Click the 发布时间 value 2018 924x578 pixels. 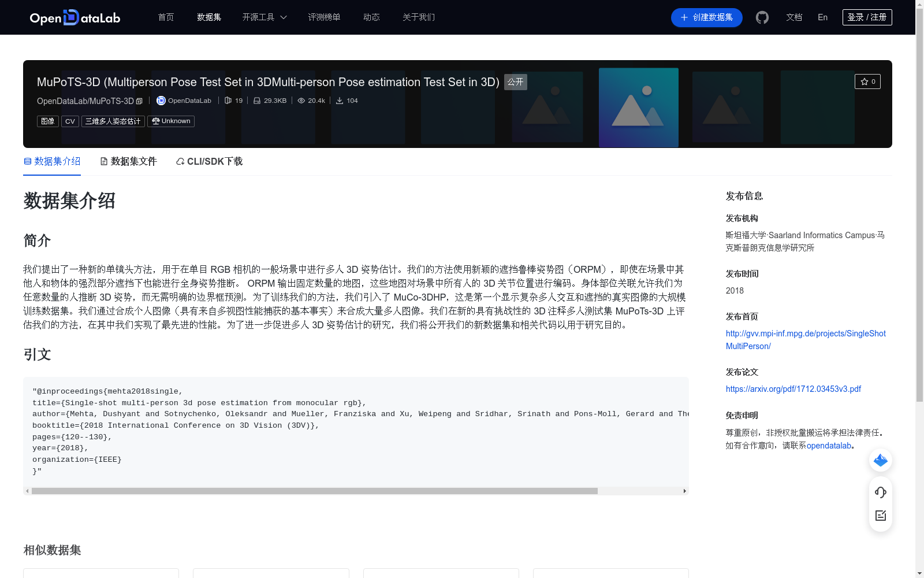[x=735, y=291]
